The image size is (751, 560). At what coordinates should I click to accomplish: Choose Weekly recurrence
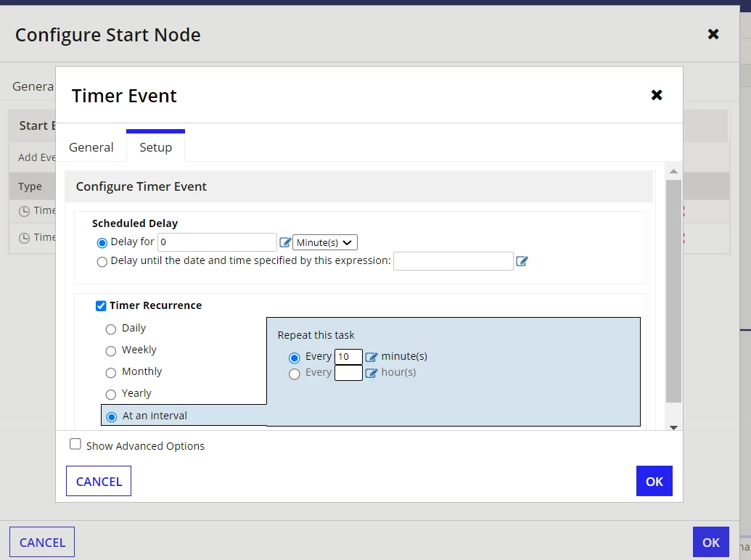coord(110,351)
